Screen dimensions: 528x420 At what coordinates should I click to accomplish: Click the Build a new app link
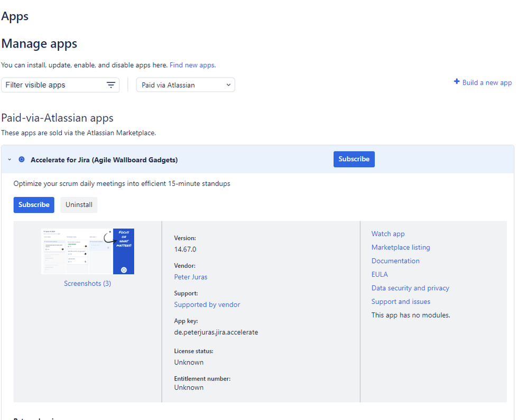487,82
